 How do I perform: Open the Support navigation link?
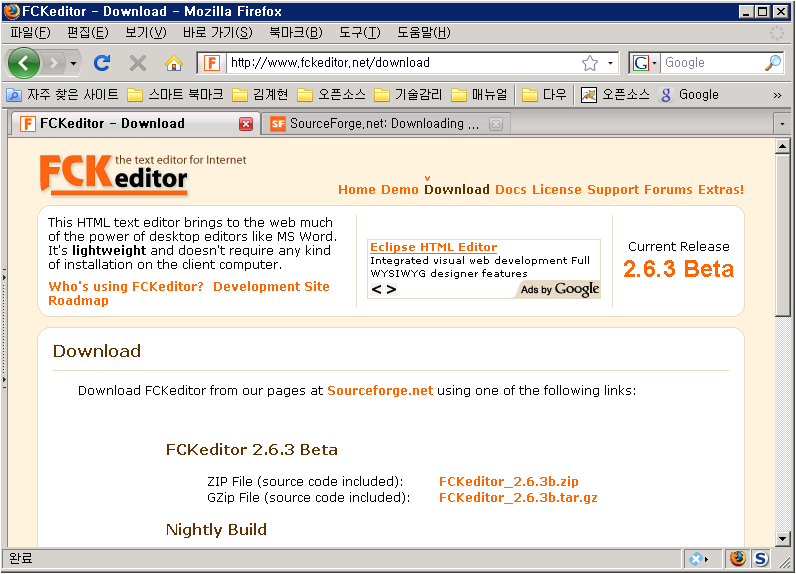point(613,190)
